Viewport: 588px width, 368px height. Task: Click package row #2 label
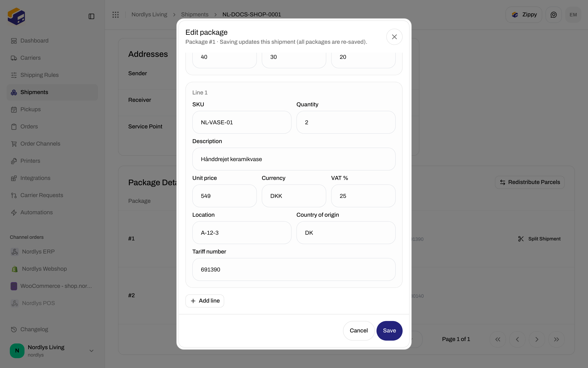pyautogui.click(x=131, y=295)
